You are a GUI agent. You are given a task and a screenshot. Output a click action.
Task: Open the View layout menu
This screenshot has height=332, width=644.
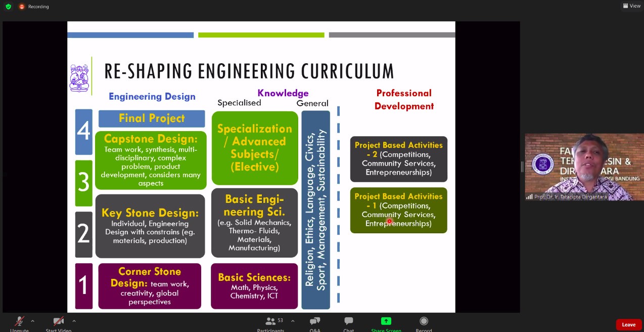[631, 6]
